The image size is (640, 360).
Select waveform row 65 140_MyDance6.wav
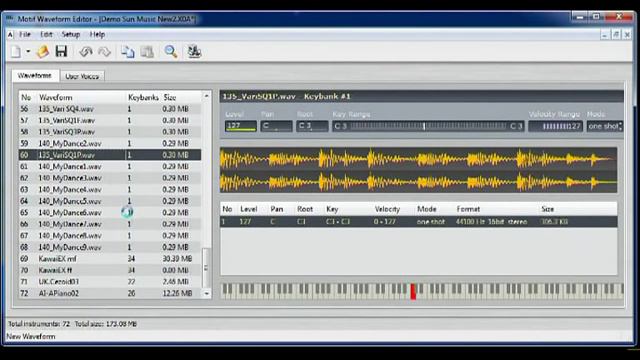[x=110, y=213]
